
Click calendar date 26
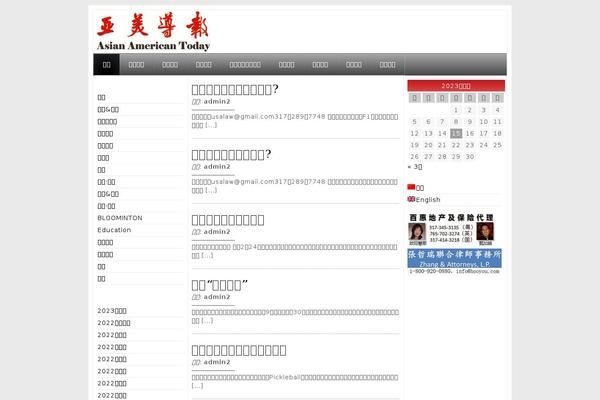tap(414, 157)
